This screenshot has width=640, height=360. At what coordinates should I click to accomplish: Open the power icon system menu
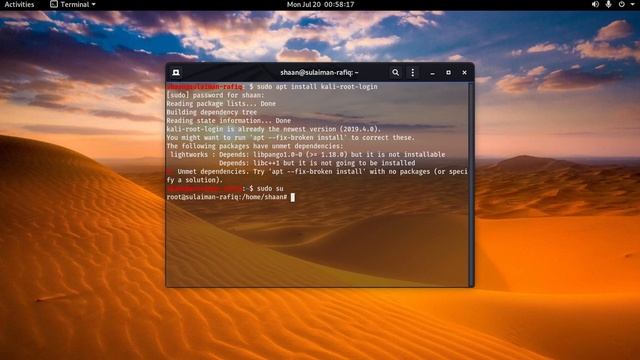(x=622, y=4)
